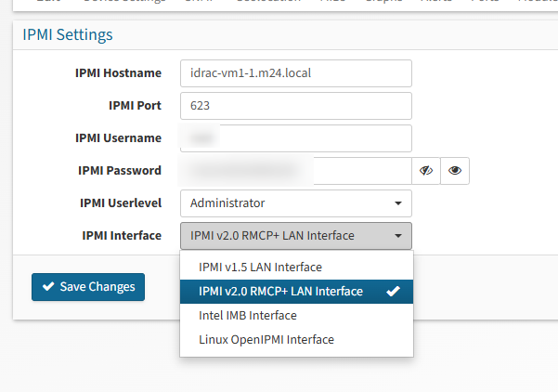The width and height of the screenshot is (558, 392).
Task: Focus the IPMI Password input field
Action: point(295,171)
